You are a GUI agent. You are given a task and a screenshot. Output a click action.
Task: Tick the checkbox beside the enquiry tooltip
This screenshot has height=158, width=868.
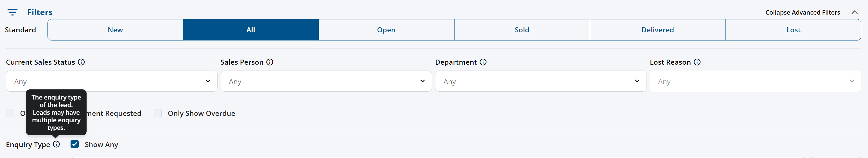tap(10, 113)
